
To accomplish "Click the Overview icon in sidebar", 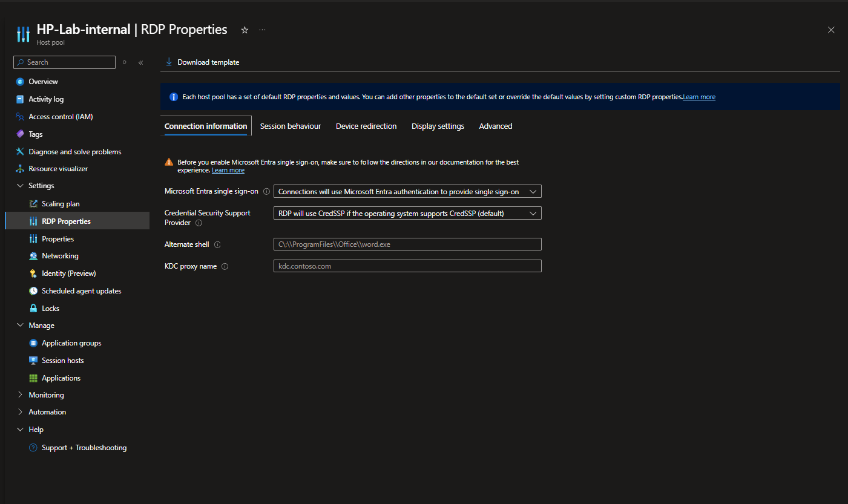I will (20, 82).
